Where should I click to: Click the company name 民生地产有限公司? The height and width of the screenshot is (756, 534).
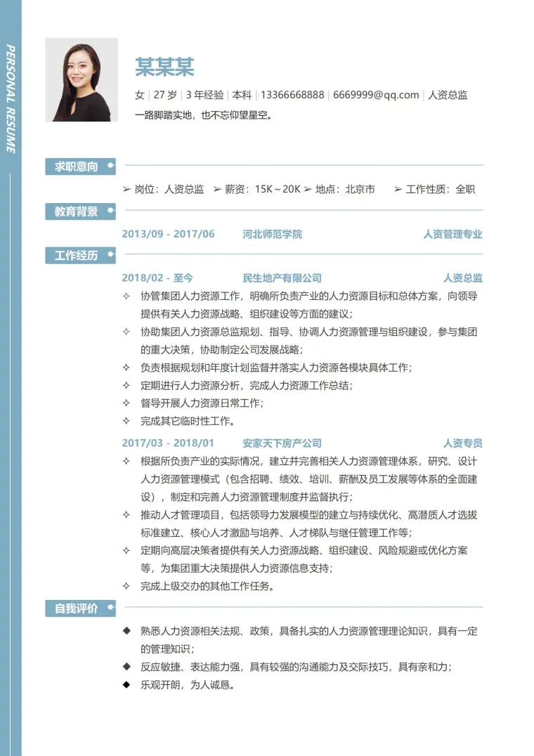tap(282, 278)
